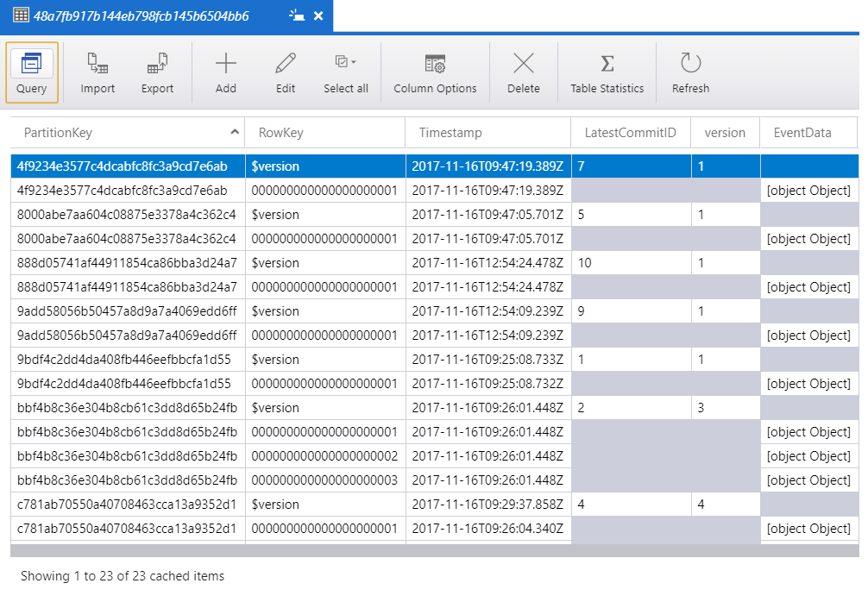
Task: Close the 48a7fb917b144eb798fcb145b6504bb6 tab
Action: point(318,16)
